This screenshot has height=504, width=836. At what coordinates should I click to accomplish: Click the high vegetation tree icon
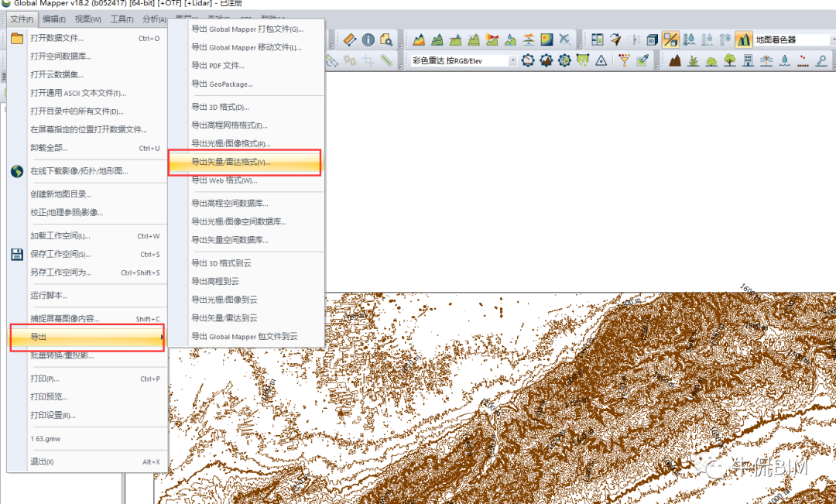(x=730, y=60)
